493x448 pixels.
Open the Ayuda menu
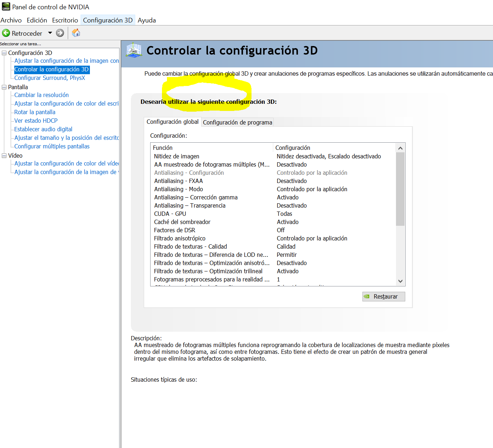pos(147,20)
